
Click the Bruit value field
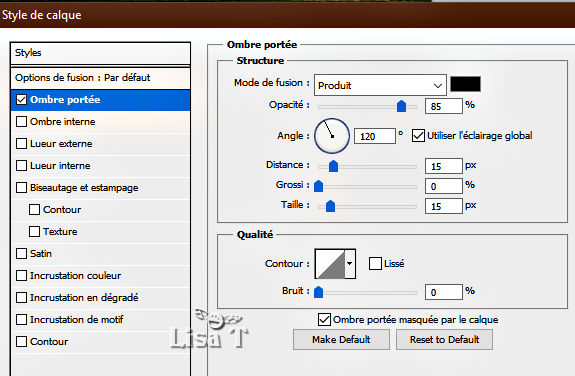444,292
